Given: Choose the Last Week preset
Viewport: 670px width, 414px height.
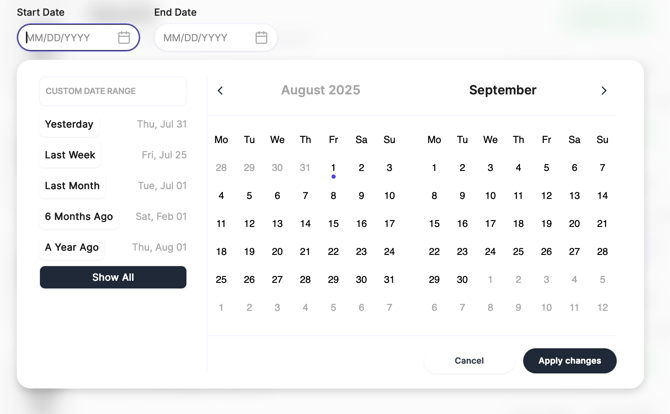Looking at the screenshot, I should click(70, 155).
